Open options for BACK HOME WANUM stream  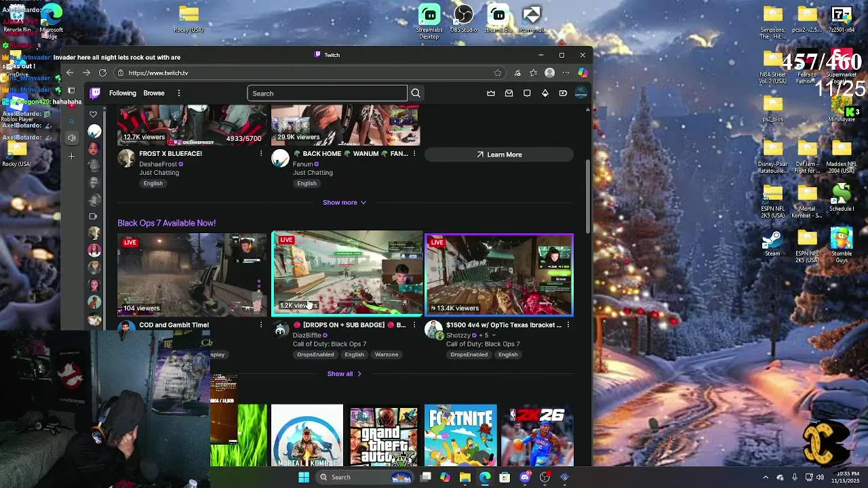[x=414, y=154]
